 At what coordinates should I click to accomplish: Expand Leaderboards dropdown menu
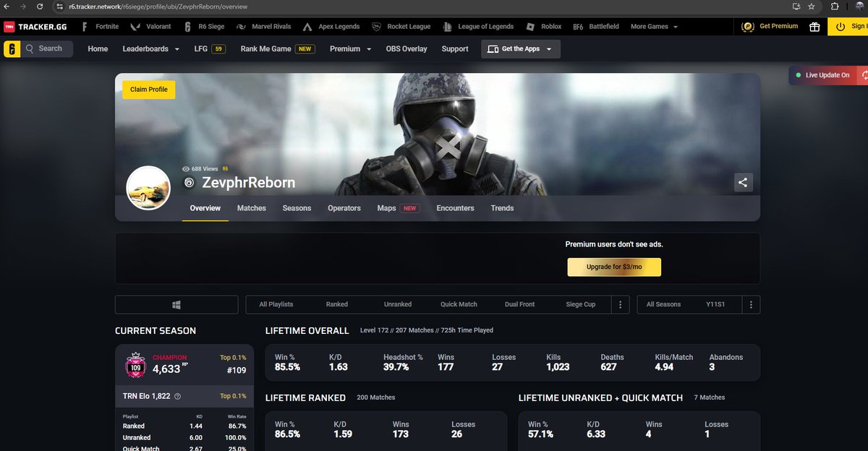pos(150,49)
